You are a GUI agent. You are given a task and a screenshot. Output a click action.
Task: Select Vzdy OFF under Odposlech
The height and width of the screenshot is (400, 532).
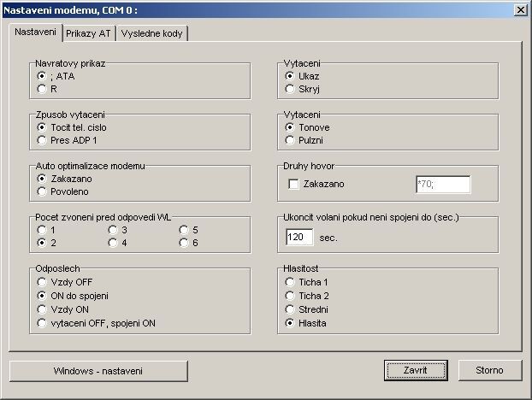click(41, 281)
